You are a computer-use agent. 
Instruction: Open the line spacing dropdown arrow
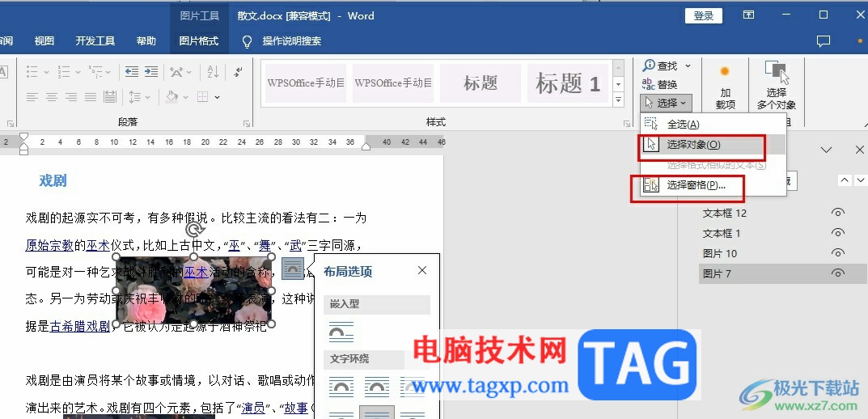(148, 97)
